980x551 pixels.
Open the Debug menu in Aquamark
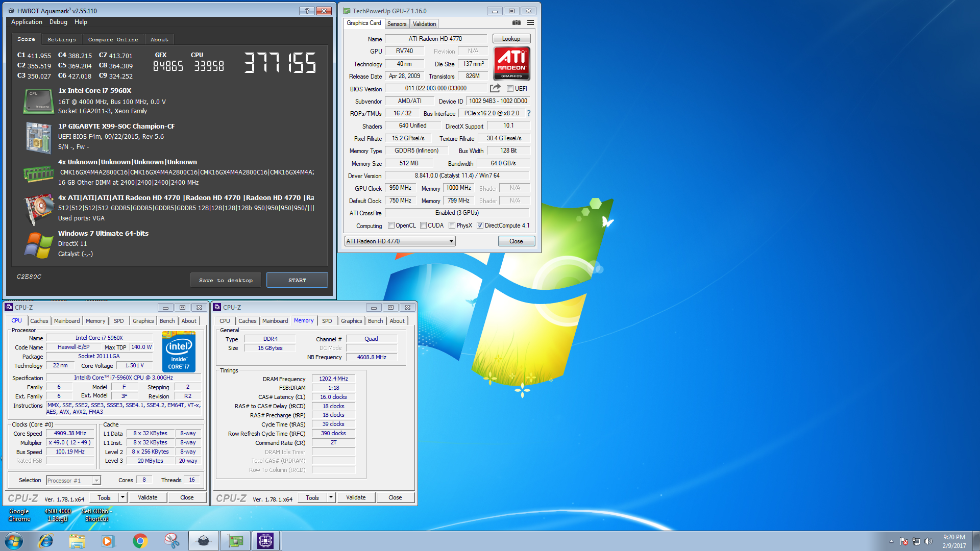tap(58, 22)
